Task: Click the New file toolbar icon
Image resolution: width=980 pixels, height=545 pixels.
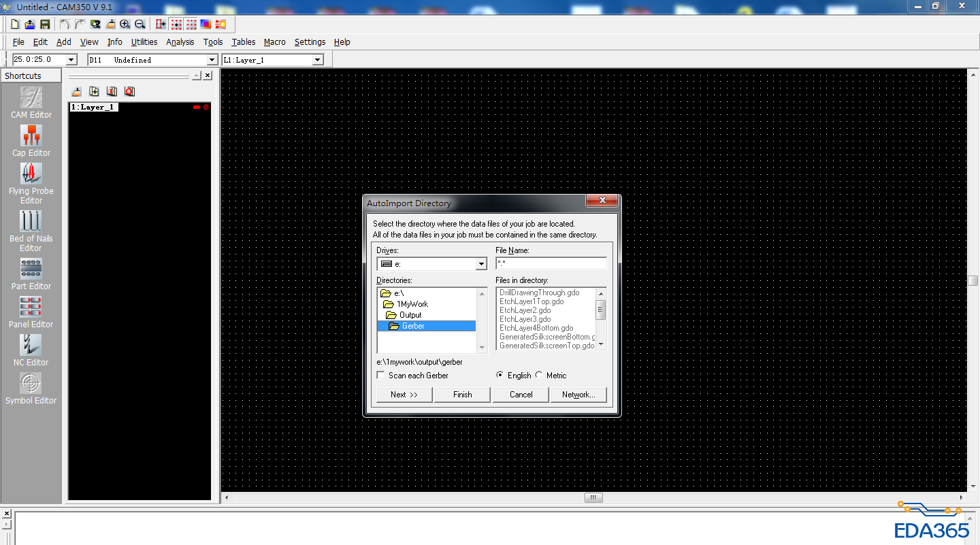Action: [x=15, y=24]
